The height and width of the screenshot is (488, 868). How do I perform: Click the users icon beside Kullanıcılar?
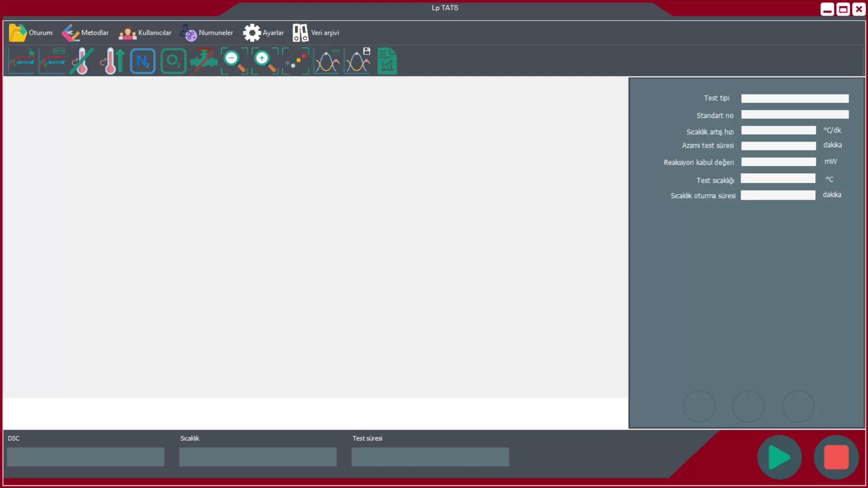click(x=127, y=33)
